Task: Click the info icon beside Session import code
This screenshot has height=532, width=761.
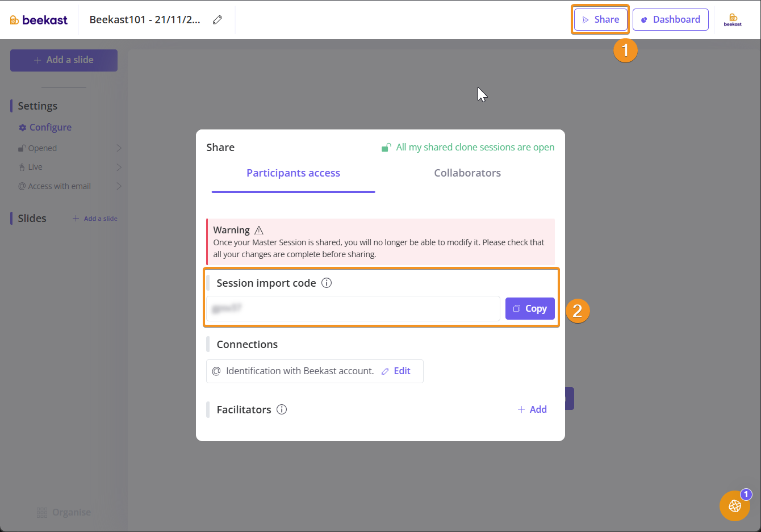Action: point(327,283)
